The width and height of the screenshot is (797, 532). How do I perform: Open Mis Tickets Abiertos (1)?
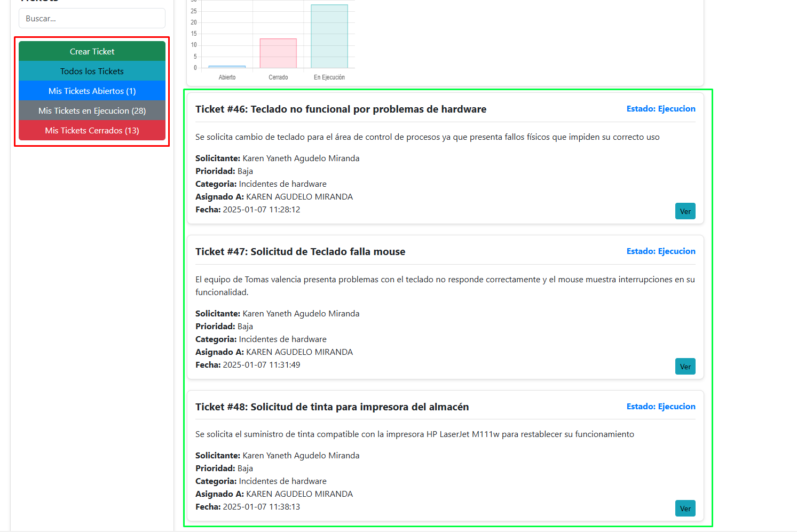coord(92,91)
